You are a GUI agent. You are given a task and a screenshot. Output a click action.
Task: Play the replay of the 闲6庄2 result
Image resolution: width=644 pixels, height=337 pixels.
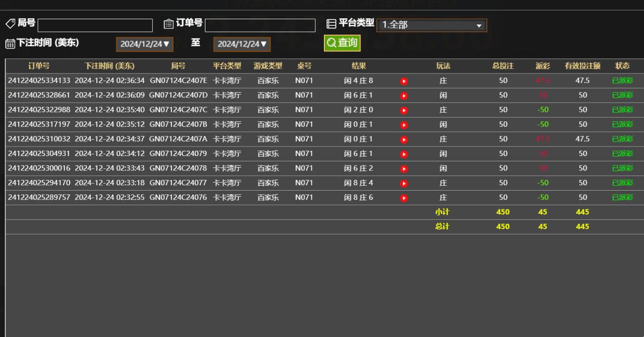pos(403,168)
